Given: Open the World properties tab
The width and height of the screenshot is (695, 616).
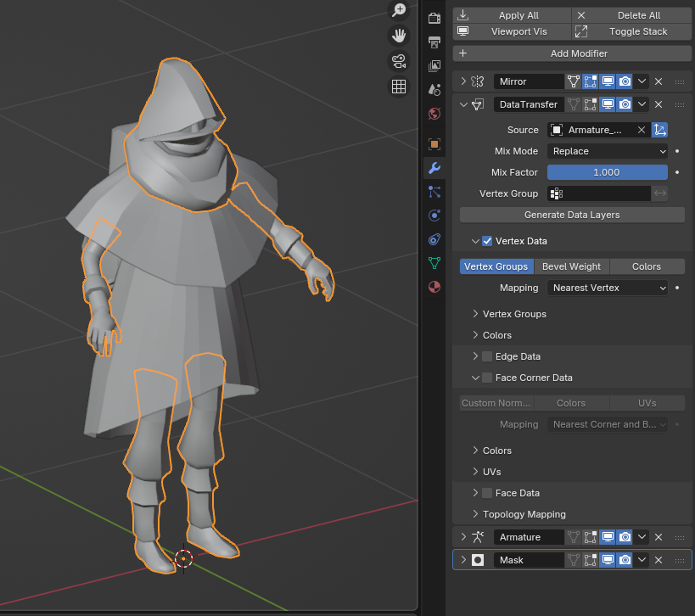Looking at the screenshot, I should (434, 114).
